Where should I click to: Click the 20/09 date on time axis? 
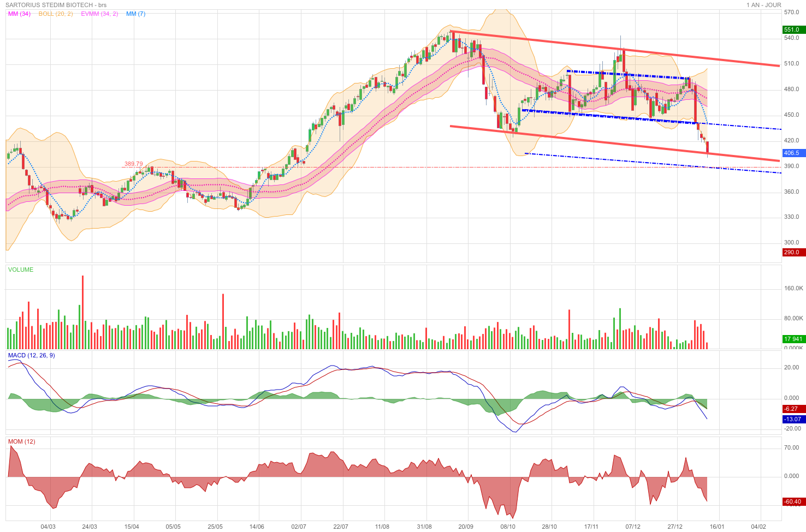466,527
